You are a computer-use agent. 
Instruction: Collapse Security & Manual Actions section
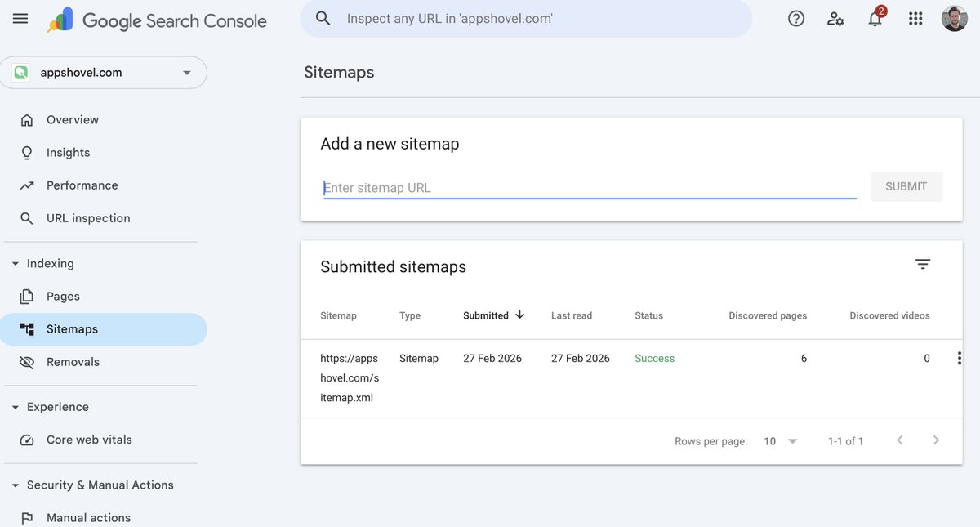coord(16,485)
